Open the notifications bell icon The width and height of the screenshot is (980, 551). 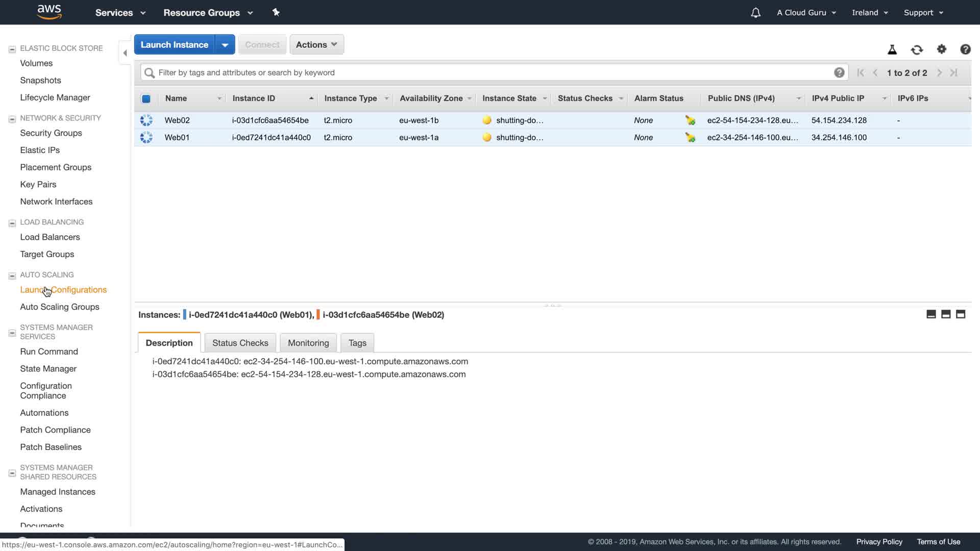pyautogui.click(x=755, y=13)
